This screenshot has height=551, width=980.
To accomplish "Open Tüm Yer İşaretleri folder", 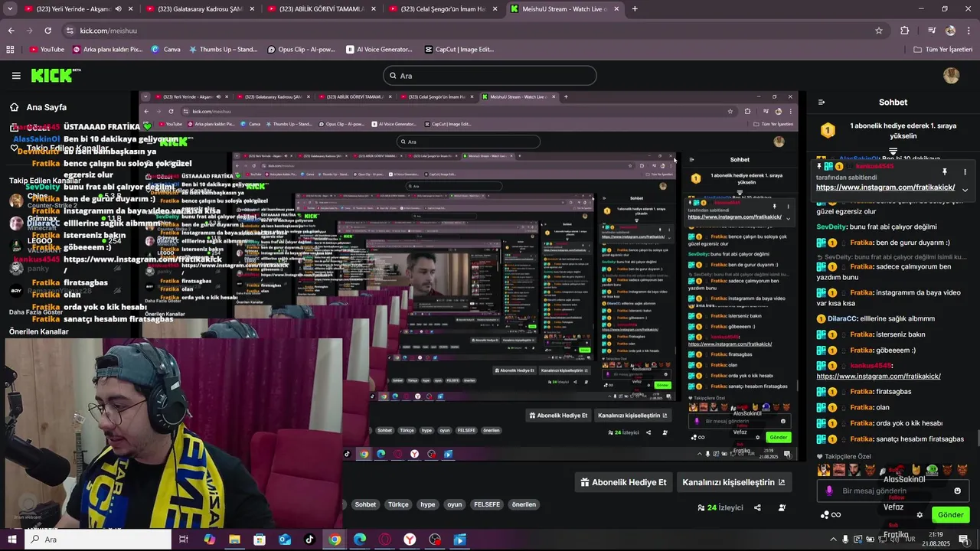I will [943, 49].
